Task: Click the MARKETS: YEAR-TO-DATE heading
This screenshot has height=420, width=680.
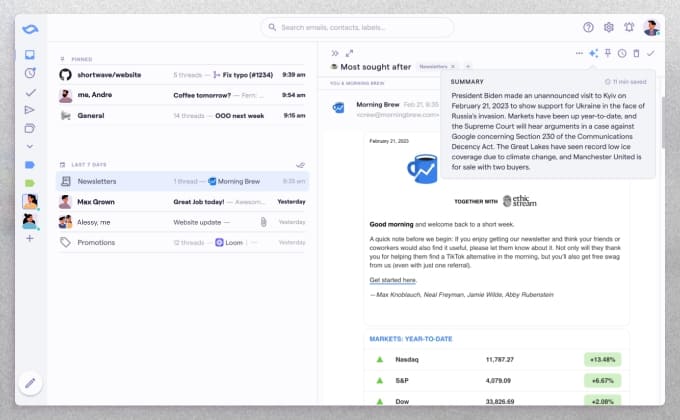Action: (x=411, y=339)
